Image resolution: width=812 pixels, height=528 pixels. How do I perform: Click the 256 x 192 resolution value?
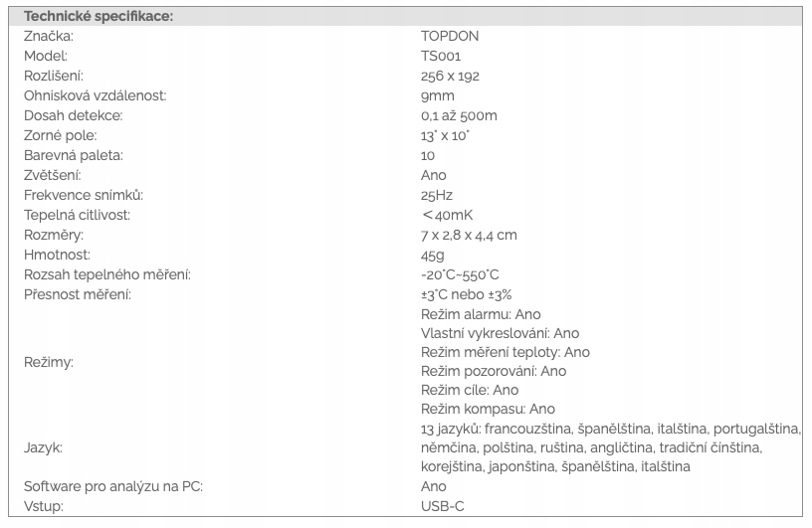click(x=450, y=77)
